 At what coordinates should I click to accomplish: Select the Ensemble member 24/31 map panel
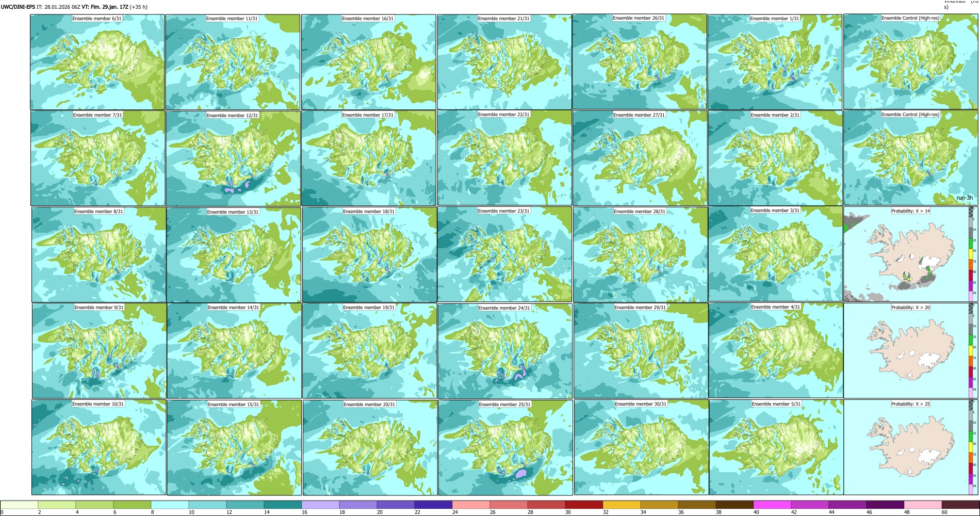click(505, 351)
